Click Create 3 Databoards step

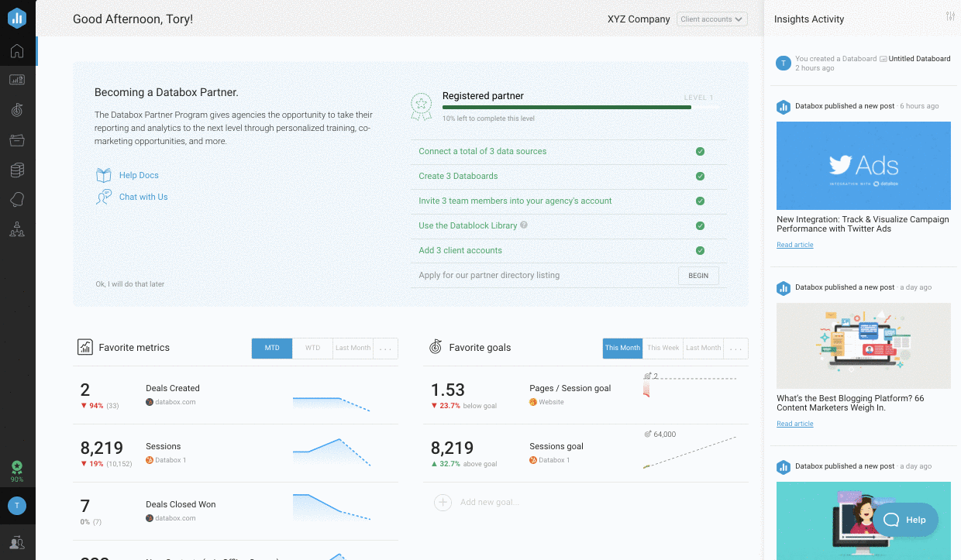click(x=458, y=176)
